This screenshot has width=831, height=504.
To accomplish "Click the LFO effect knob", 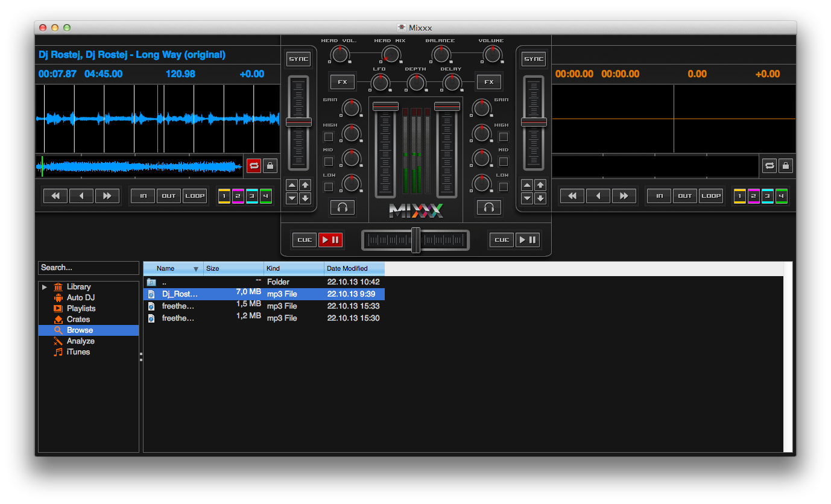I will (380, 83).
